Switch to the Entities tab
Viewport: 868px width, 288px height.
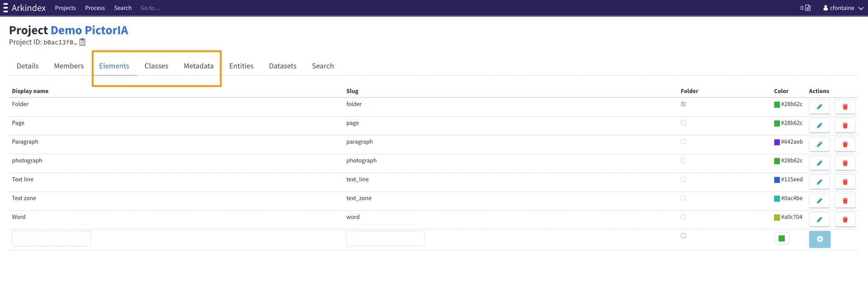pyautogui.click(x=241, y=66)
